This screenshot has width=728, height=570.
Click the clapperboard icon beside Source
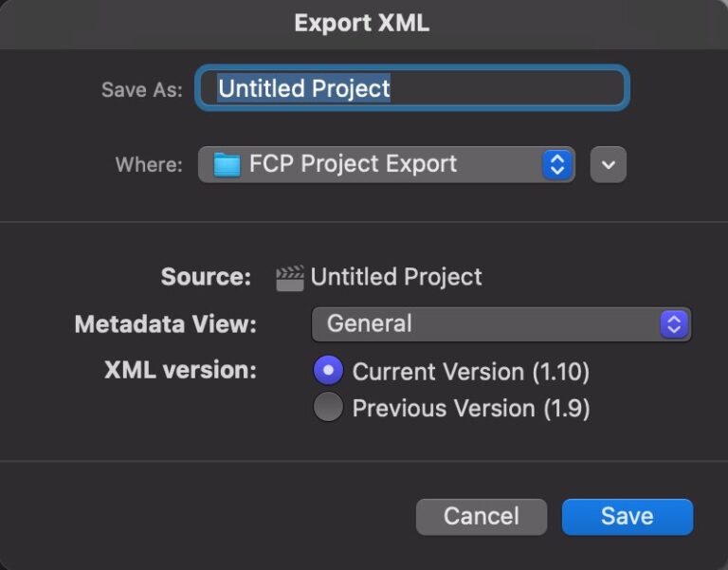coord(290,278)
